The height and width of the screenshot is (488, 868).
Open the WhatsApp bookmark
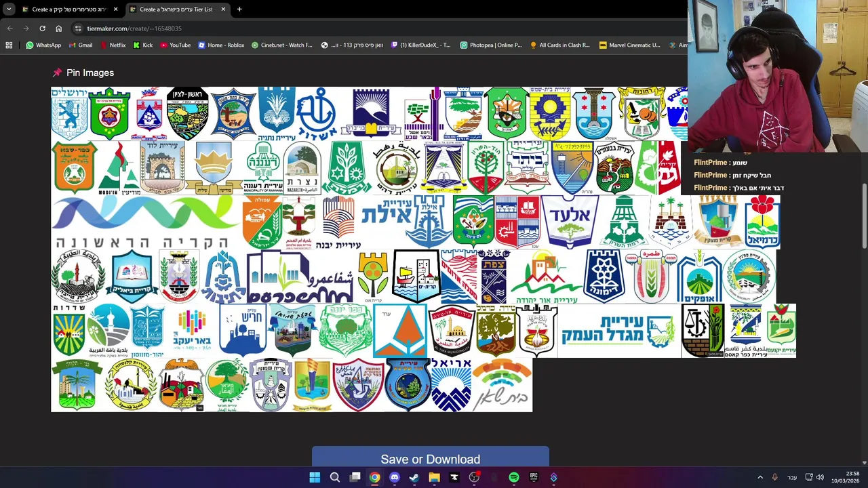(x=43, y=45)
